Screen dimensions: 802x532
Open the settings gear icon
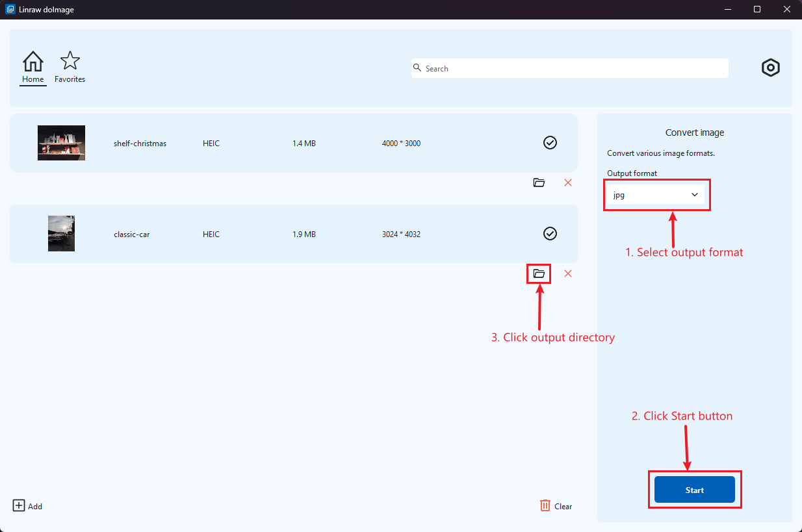pos(770,67)
